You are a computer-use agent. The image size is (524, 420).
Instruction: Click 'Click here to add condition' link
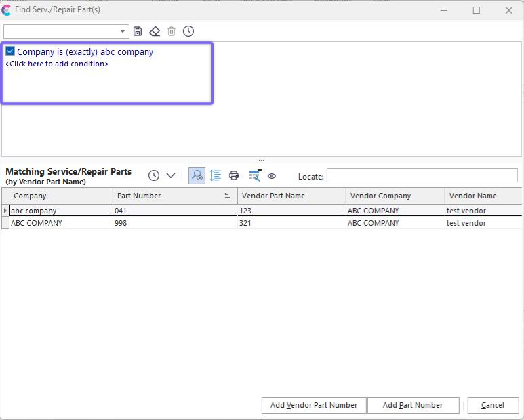click(57, 64)
